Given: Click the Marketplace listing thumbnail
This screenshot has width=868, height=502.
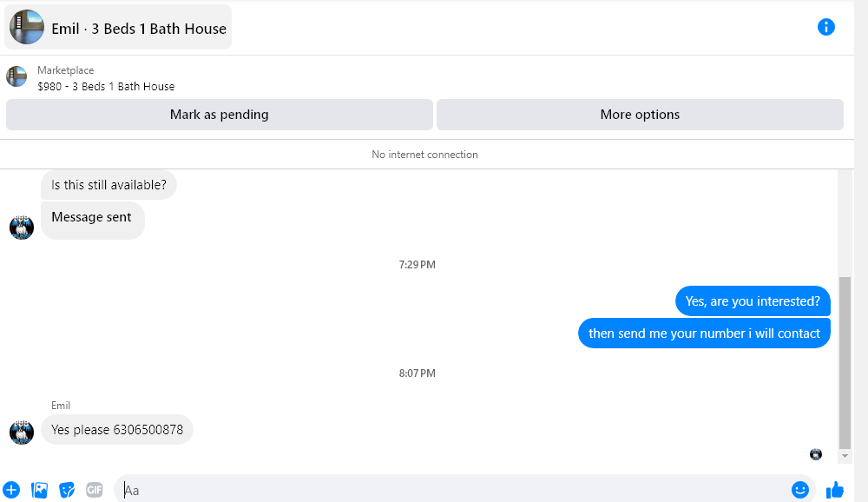Looking at the screenshot, I should pyautogui.click(x=16, y=77).
